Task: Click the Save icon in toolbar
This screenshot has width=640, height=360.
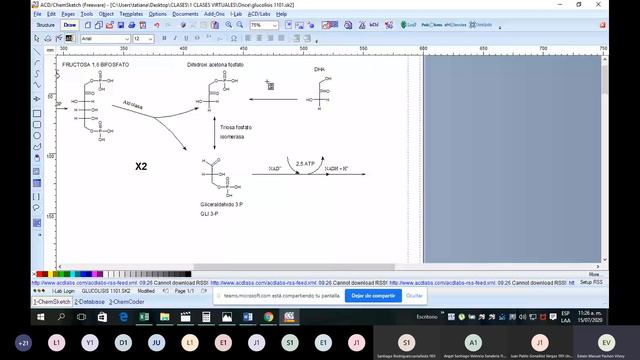Action: point(121,25)
